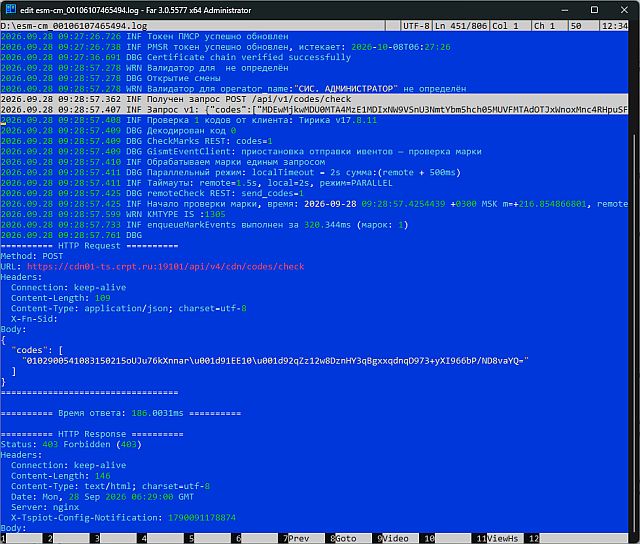The image size is (640, 544).
Task: Click the 'Параллельный режим: localTimeout' line
Action: [x=231, y=172]
